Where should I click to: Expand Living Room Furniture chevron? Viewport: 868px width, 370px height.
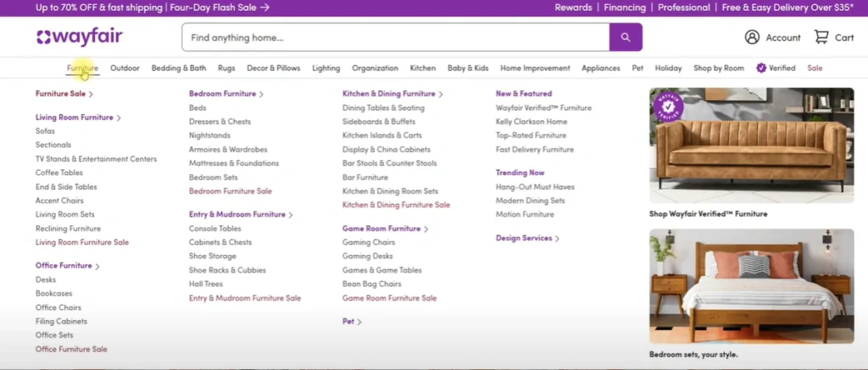pos(119,118)
